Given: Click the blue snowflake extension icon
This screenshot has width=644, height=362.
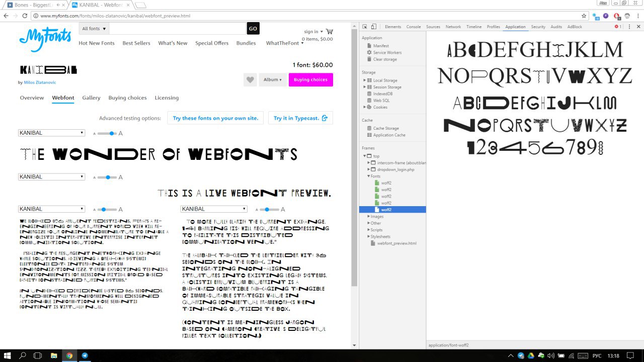Looking at the screenshot, I should pos(596,16).
